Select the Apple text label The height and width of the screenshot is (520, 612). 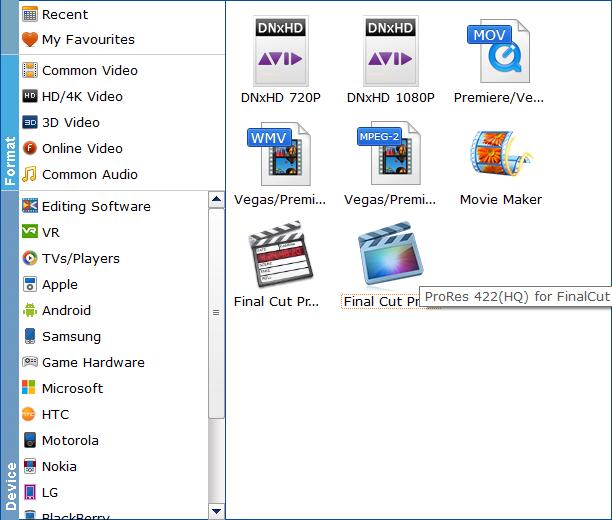coord(60,285)
